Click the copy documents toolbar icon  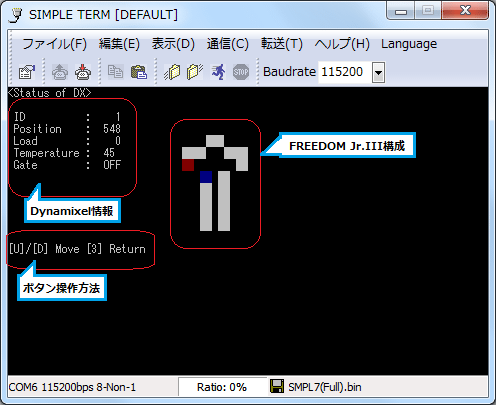(115, 72)
